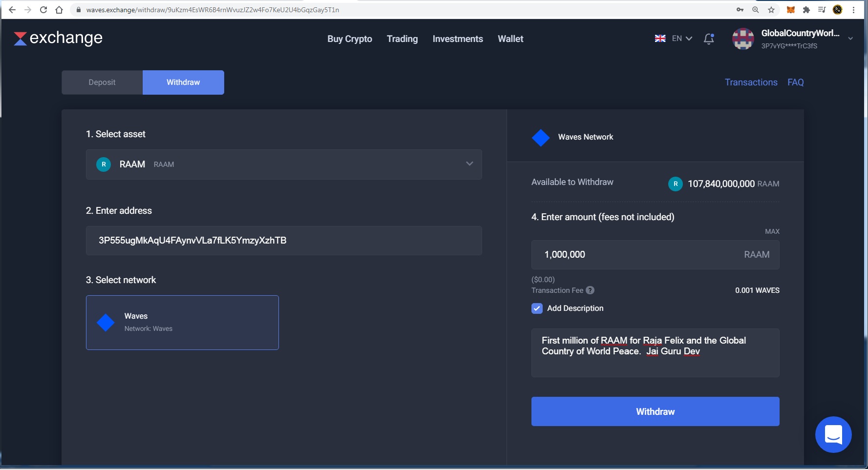The width and height of the screenshot is (868, 470).
Task: Open the media control playlist icon
Action: tap(822, 10)
